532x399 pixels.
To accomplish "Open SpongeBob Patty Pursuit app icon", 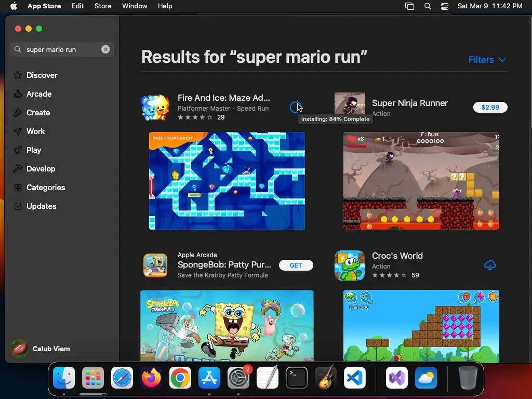I will (x=155, y=265).
